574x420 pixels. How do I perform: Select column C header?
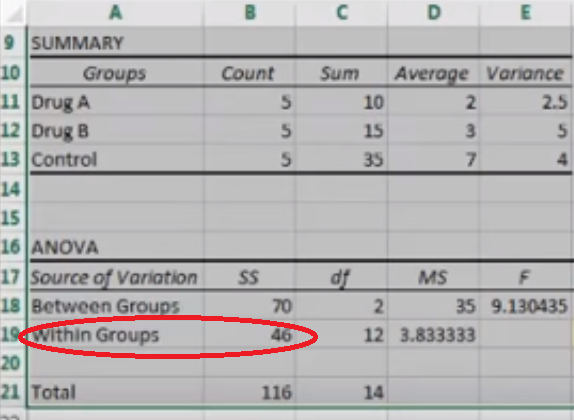pyautogui.click(x=342, y=13)
